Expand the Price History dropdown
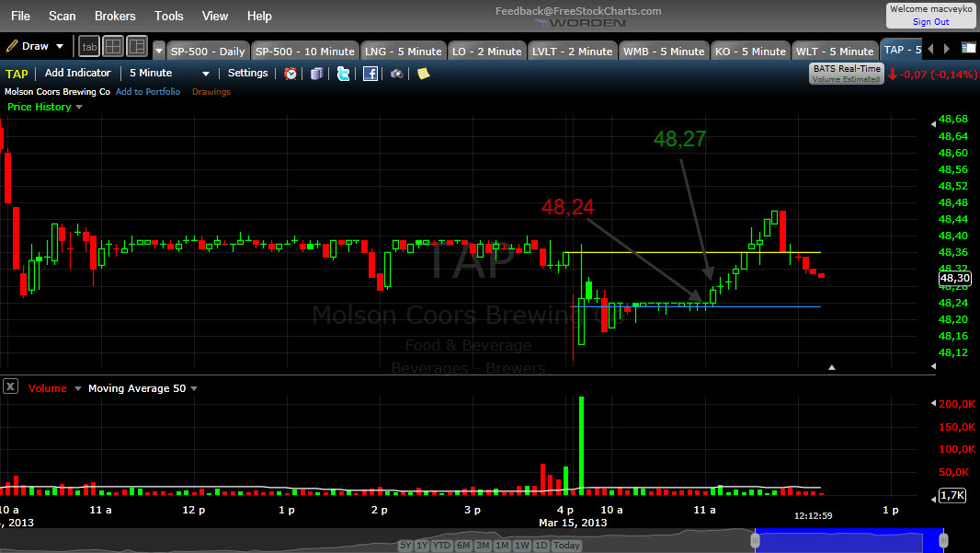Image resolution: width=980 pixels, height=553 pixels. coord(79,107)
